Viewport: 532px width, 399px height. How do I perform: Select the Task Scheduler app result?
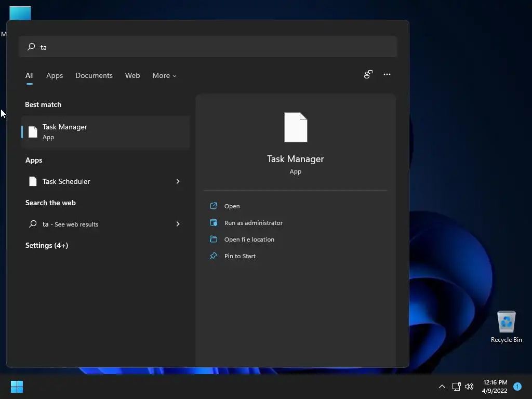(105, 181)
